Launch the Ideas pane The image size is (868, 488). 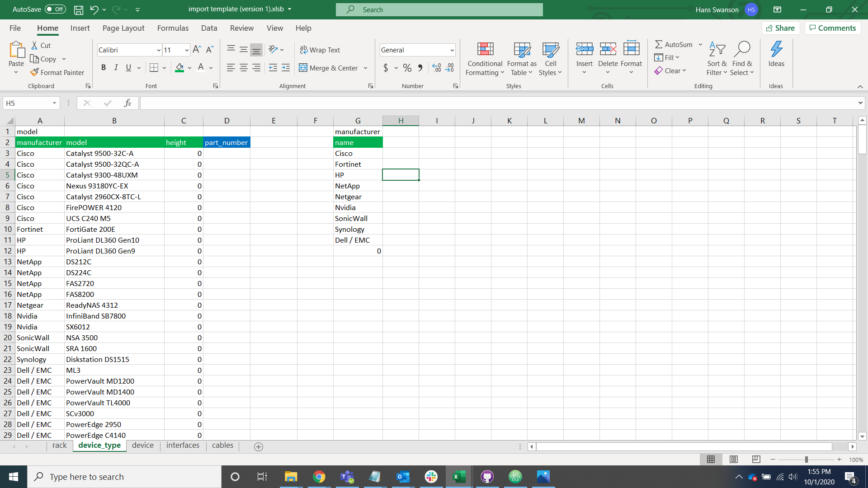point(776,54)
